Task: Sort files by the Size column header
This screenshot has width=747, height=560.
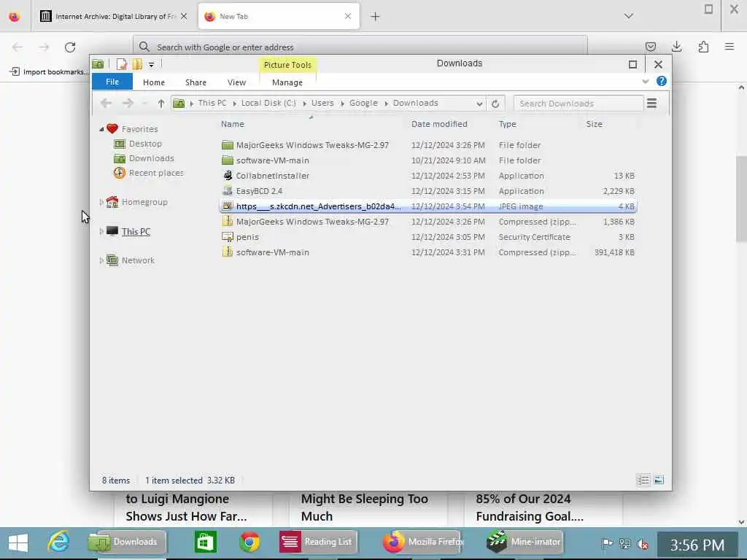Action: (594, 124)
